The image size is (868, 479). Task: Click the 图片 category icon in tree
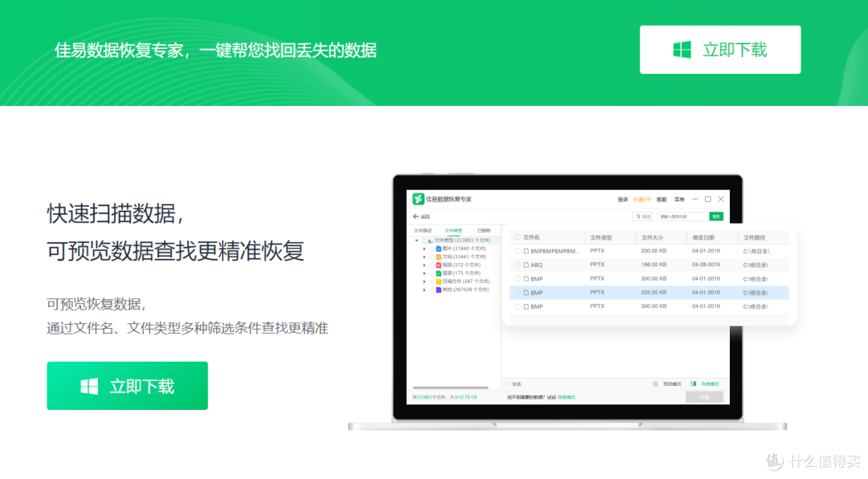click(439, 248)
